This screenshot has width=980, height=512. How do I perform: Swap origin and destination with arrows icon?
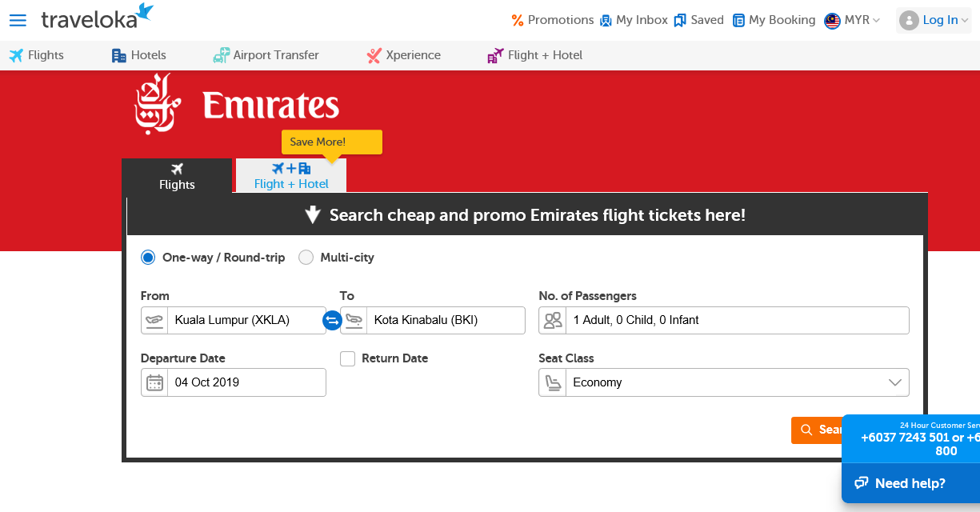coord(332,320)
